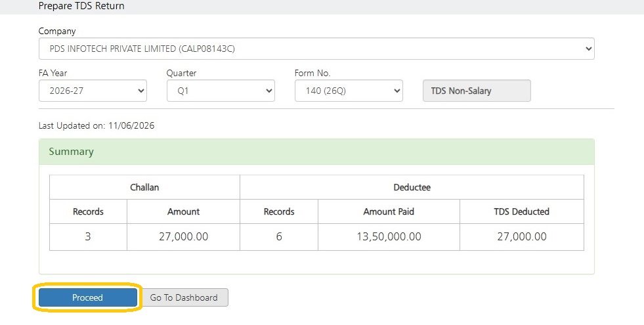Viewport: 644px width, 325px height.
Task: Click the Deductee column group header
Action: [x=412, y=187]
